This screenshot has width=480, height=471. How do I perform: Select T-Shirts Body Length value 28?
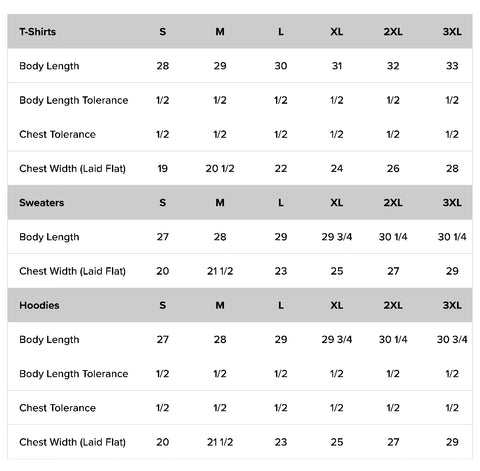point(163,66)
